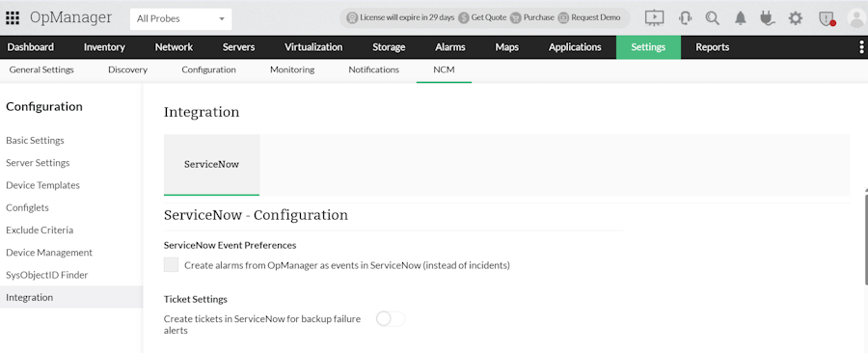Screen dimensions: 868x353
Task: Open the Maps menu
Action: [x=507, y=47]
